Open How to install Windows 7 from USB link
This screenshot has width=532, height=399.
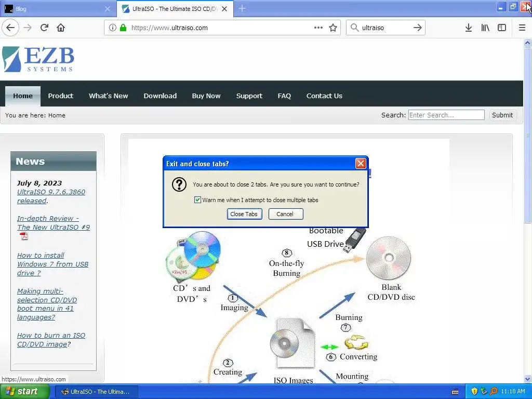point(52,264)
